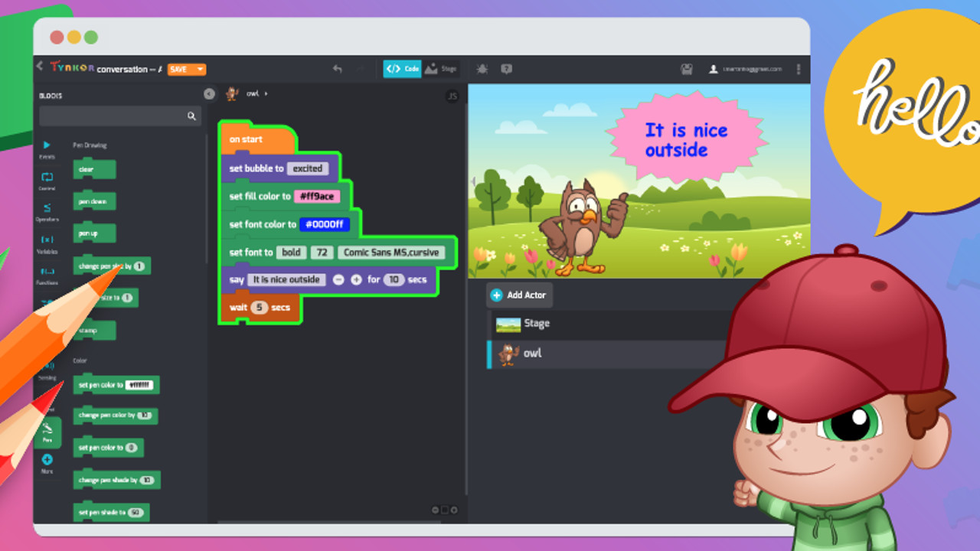Click the zoom reset workspace icon
This screenshot has height=551, width=980.
445,510
